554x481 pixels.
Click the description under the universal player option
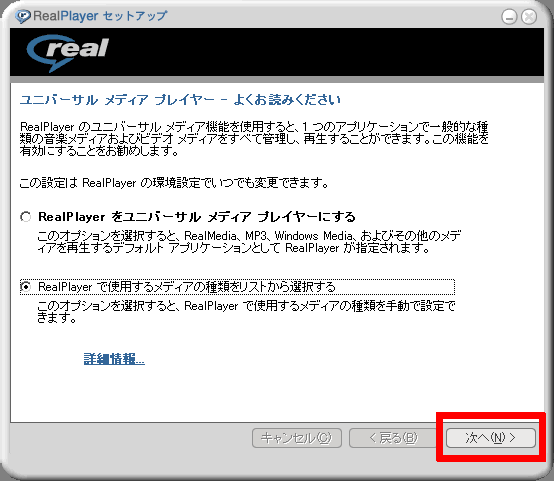249,242
